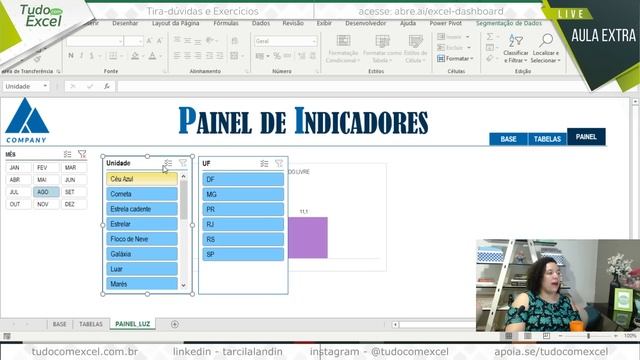
Task: Select AGO in the MÊS slicer
Action: (x=46, y=192)
